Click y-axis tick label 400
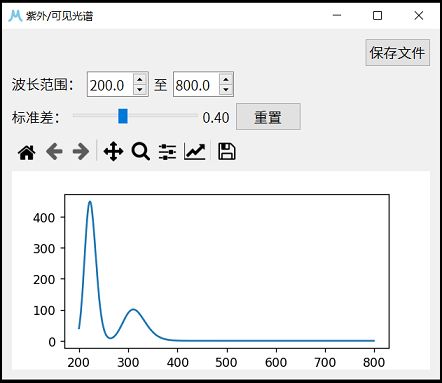This screenshot has height=383, width=442. (x=44, y=218)
